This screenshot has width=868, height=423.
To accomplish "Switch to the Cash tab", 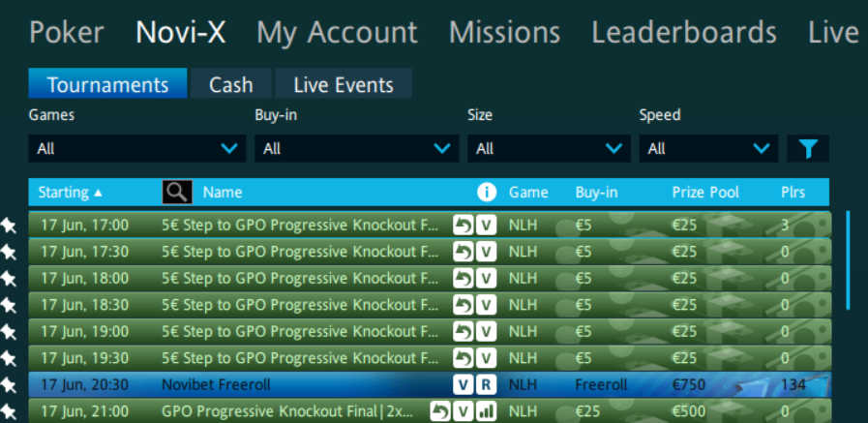I will click(231, 84).
